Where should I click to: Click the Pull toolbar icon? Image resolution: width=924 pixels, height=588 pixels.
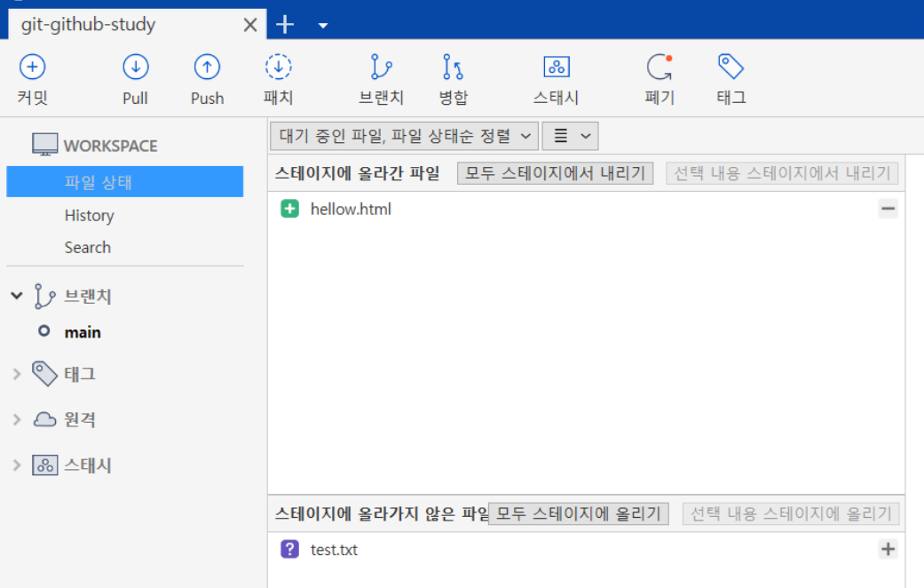(135, 68)
